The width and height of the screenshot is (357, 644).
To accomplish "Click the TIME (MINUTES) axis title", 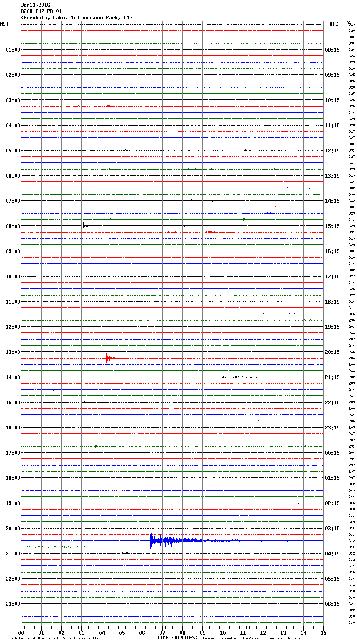I will [177, 638].
